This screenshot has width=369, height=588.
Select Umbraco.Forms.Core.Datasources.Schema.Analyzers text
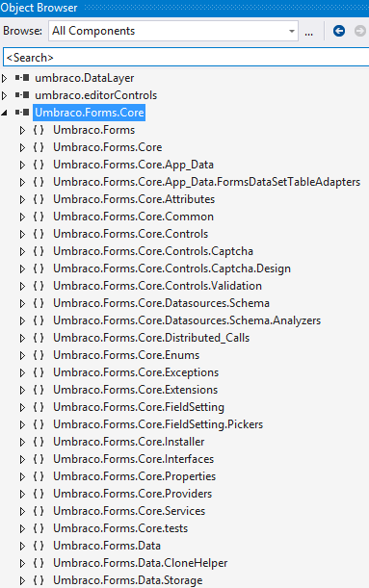pyautogui.click(x=187, y=320)
